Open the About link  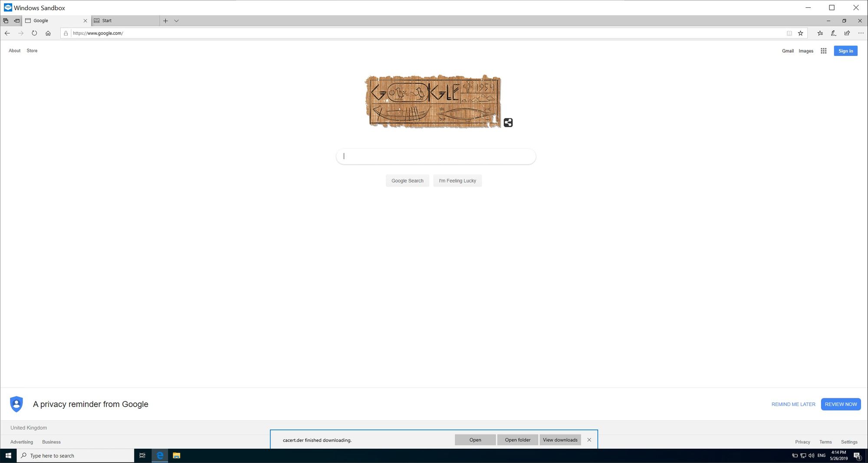point(15,51)
